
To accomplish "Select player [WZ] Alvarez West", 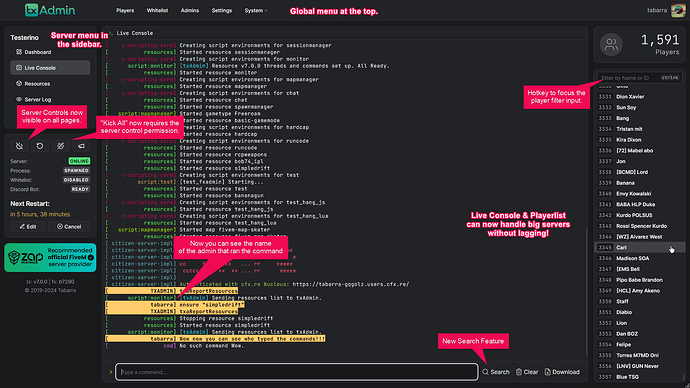I will tap(639, 237).
